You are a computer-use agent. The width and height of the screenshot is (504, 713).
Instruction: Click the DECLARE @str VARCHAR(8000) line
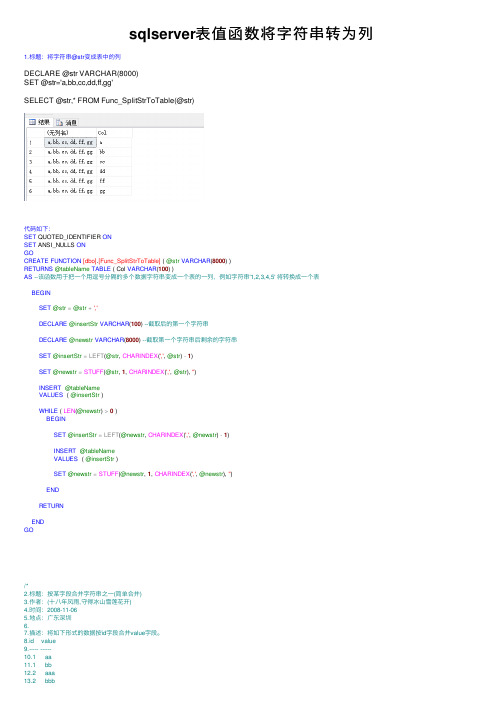81,73
